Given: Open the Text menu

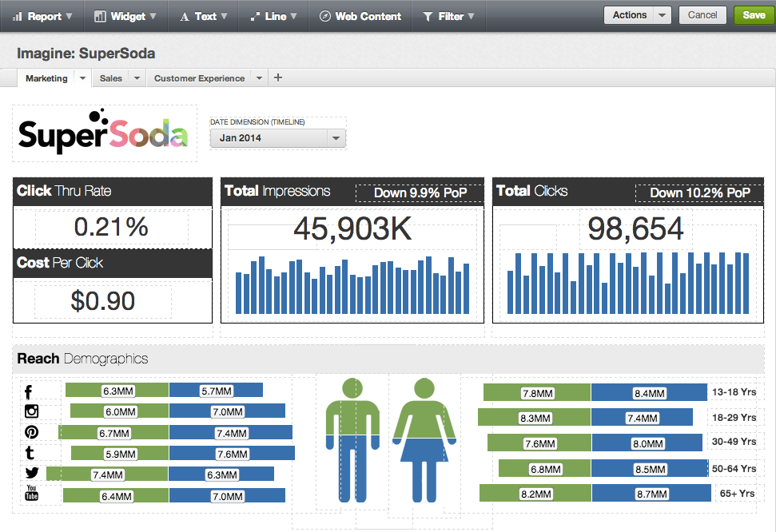Looking at the screenshot, I should click(204, 16).
